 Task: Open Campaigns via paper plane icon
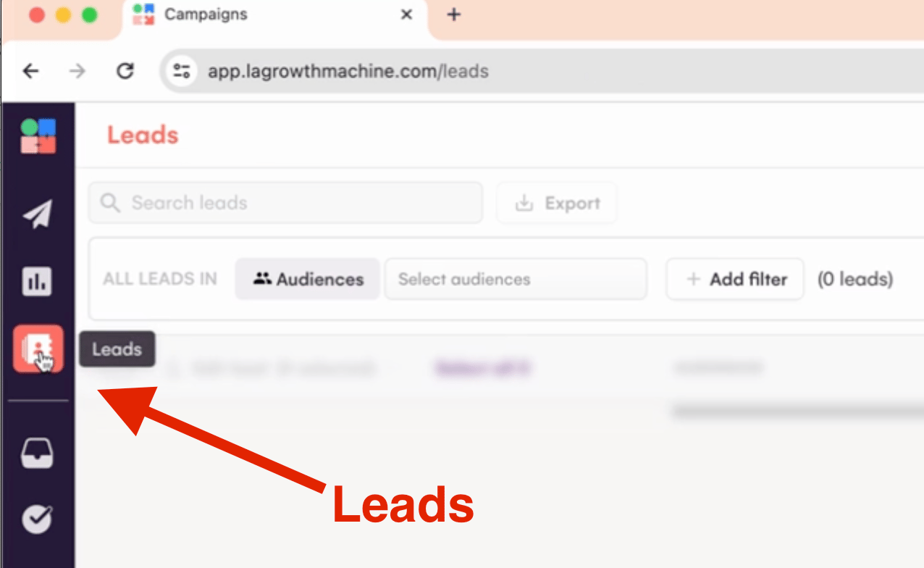click(38, 214)
